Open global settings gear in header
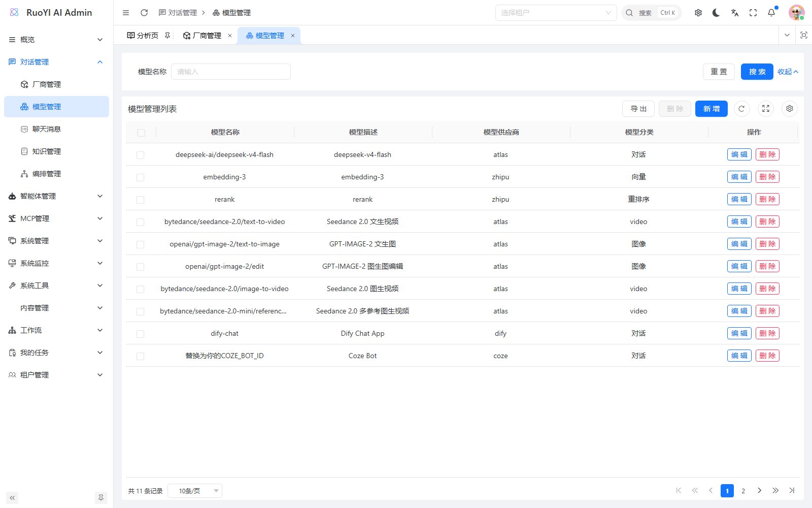 698,13
